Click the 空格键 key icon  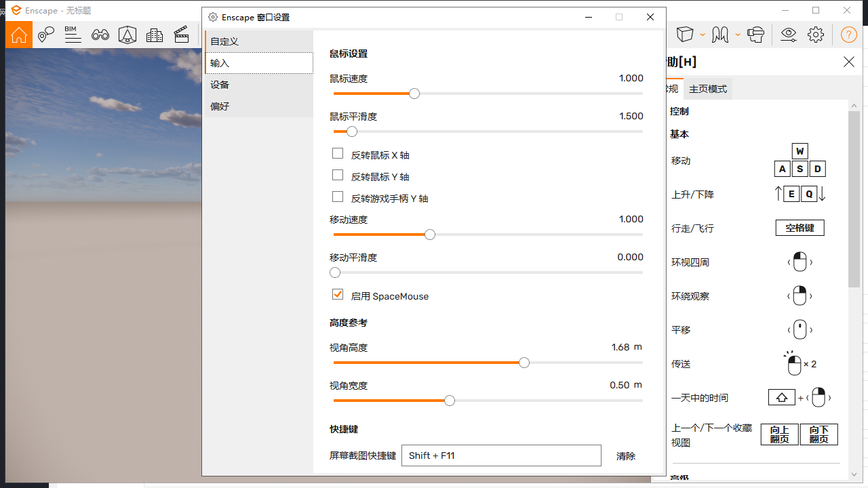[800, 228]
